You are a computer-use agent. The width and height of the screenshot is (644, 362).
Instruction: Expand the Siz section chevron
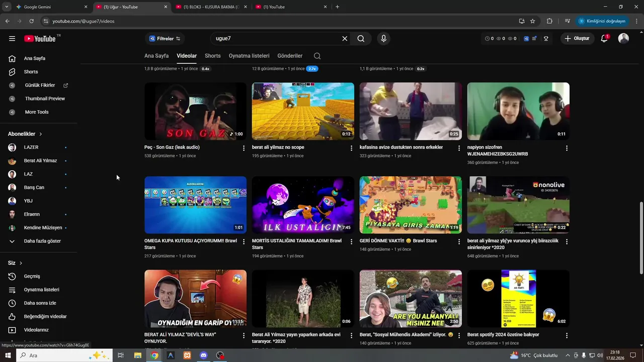(x=21, y=263)
